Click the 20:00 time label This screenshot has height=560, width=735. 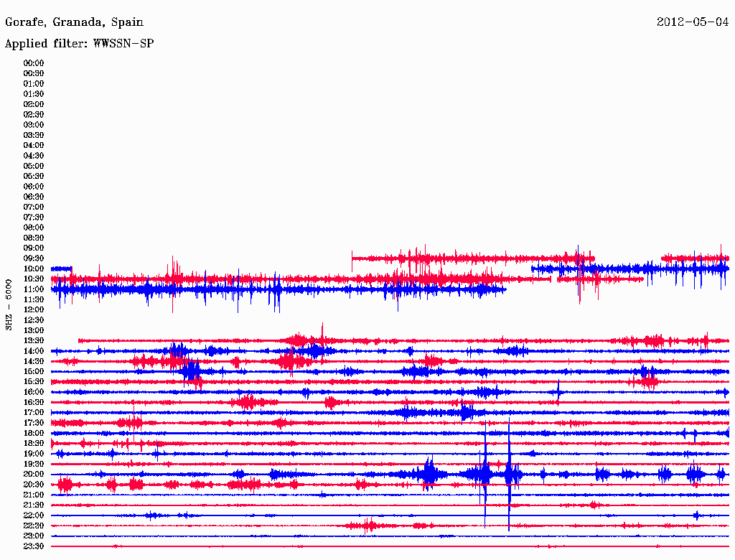(34, 475)
